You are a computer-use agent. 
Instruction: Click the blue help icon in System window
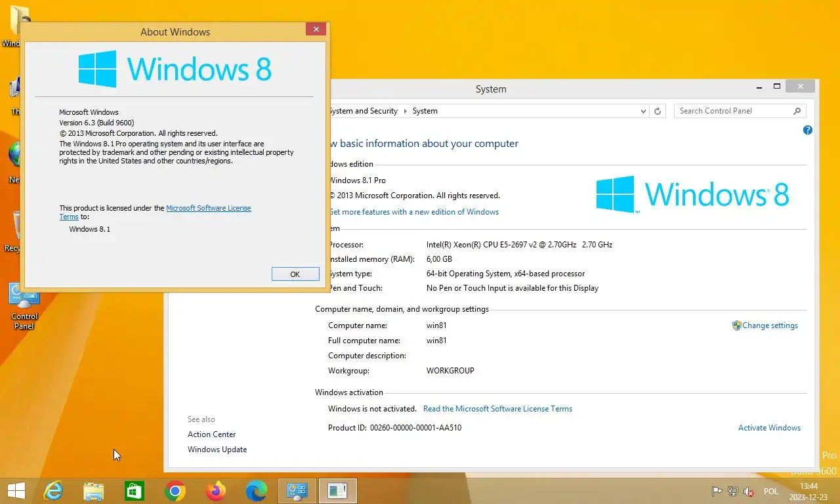tap(808, 130)
